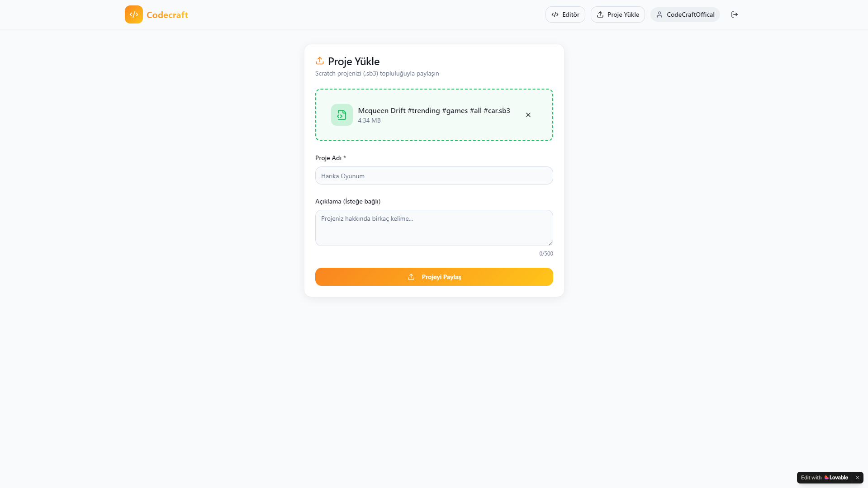Viewport: 868px width, 488px height.
Task: Click the upload icon in the navbar
Action: pos(600,14)
